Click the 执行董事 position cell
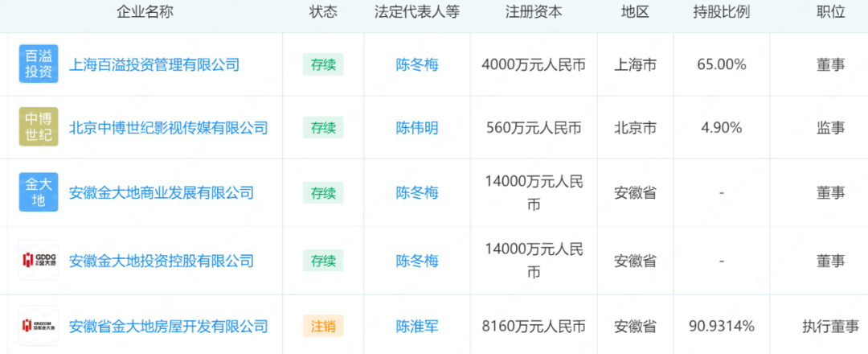The image size is (868, 354). 830,326
